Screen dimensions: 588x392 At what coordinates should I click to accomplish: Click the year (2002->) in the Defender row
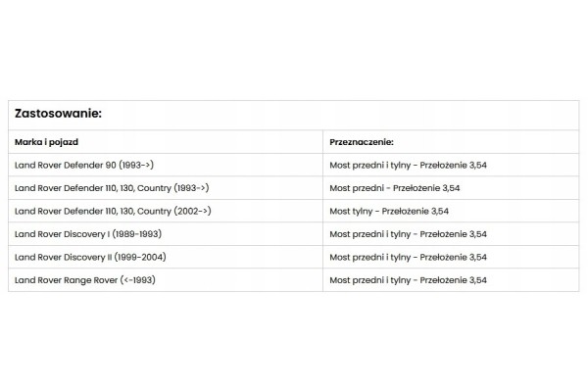(192, 212)
